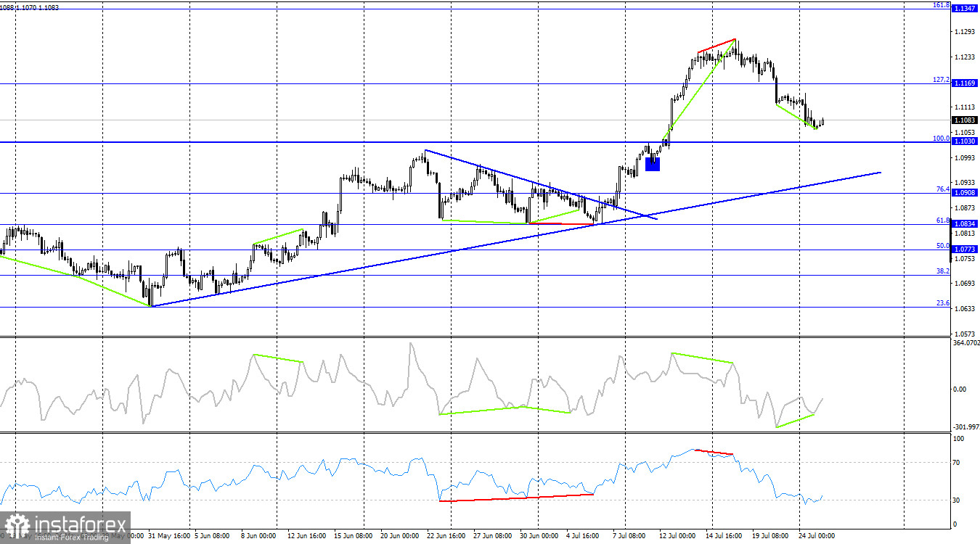Click the 1.1113 price axis value

(x=966, y=107)
